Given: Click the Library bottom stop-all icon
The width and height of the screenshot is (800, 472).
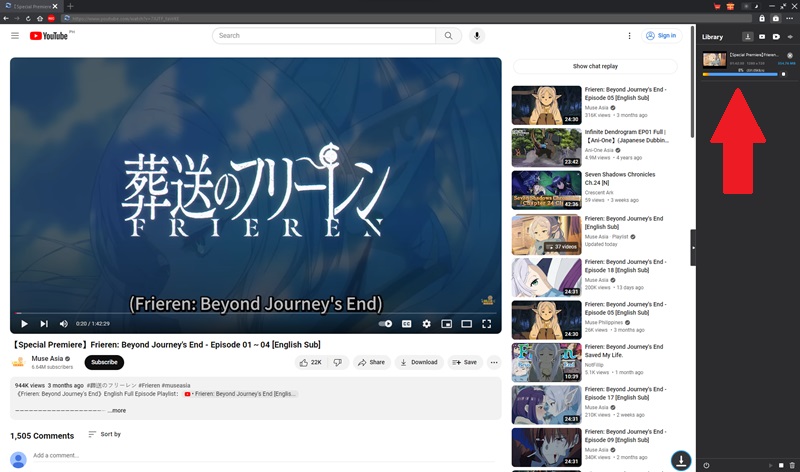Looking at the screenshot, I should point(781,465).
